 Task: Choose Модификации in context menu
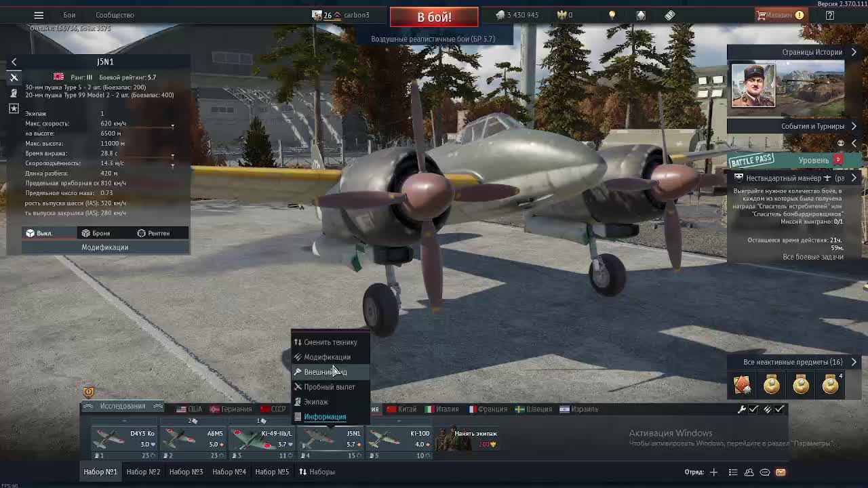pos(331,357)
